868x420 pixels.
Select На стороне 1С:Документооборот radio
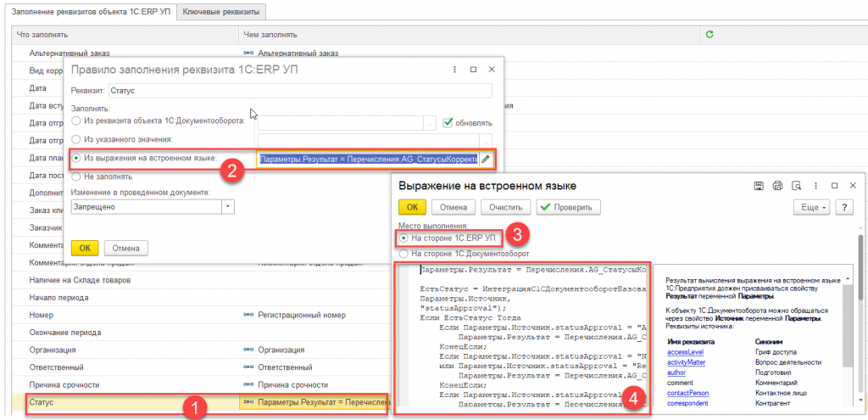403,254
